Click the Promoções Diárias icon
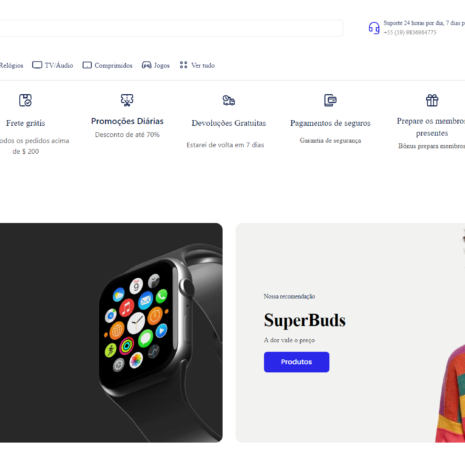This screenshot has width=465, height=465. (127, 100)
